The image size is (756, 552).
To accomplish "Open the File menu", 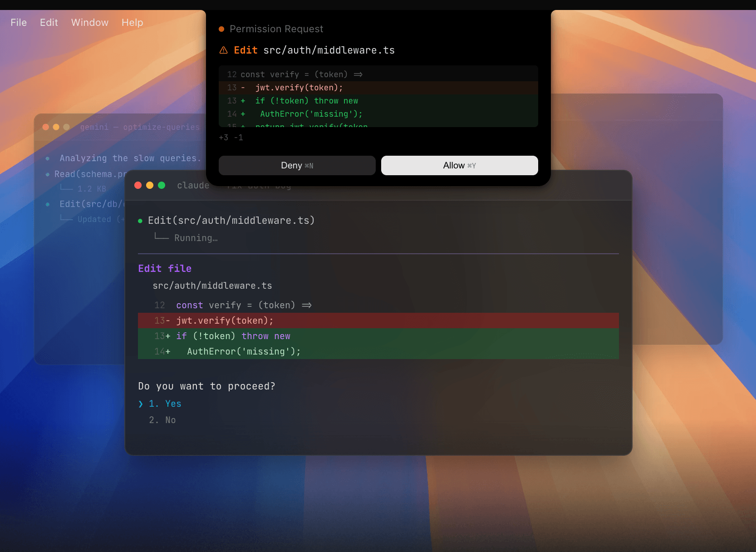I will [19, 23].
